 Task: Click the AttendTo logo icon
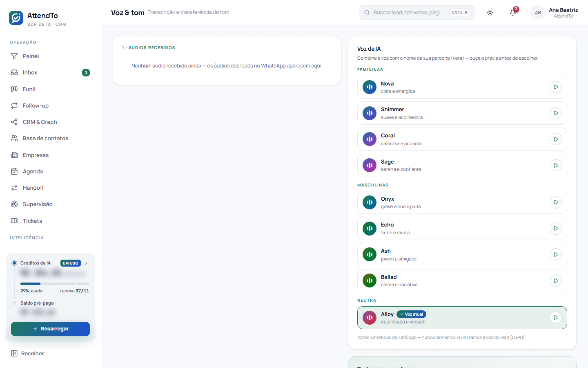(x=16, y=18)
